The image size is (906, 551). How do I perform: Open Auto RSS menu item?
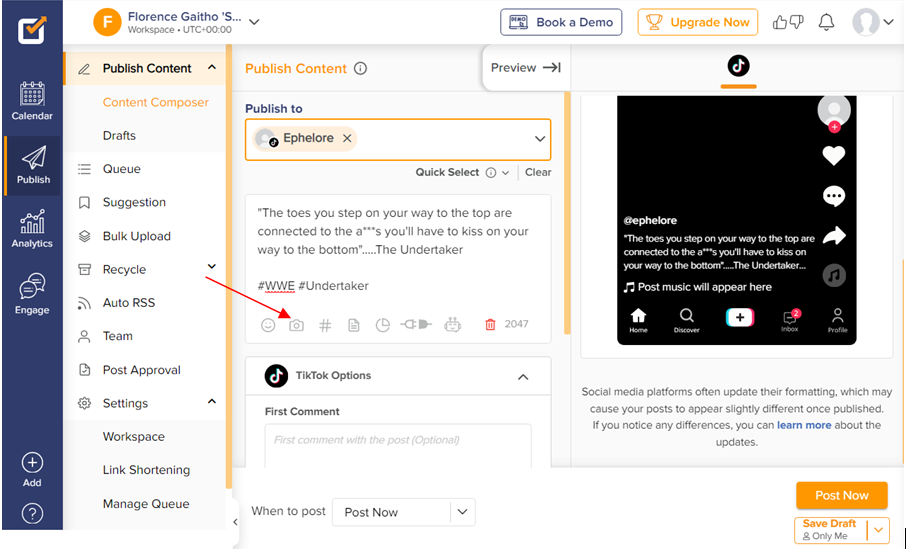coord(129,303)
